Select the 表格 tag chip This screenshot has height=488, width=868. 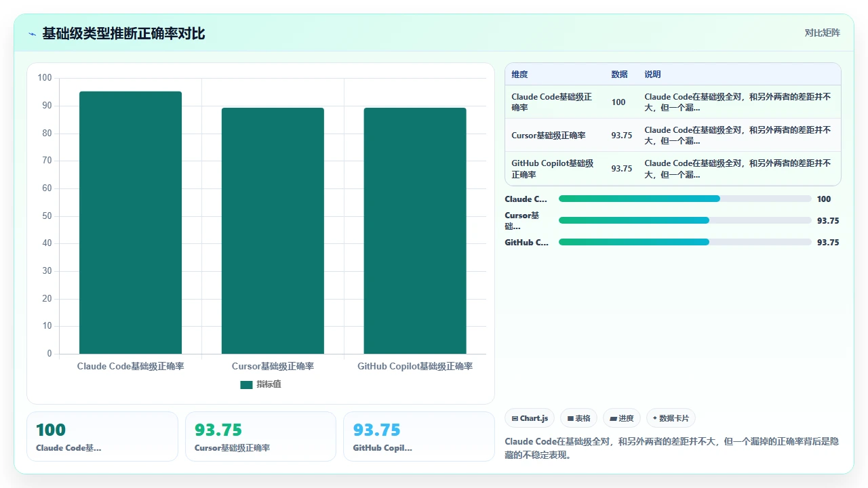[578, 418]
